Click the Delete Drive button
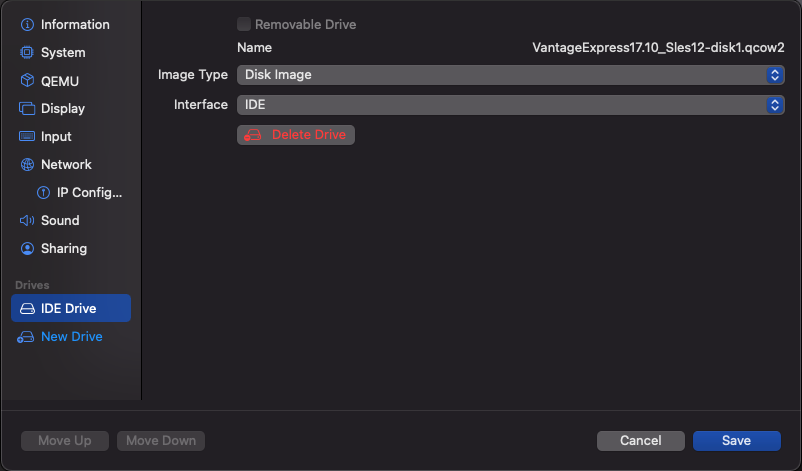The image size is (802, 471). coord(296,135)
